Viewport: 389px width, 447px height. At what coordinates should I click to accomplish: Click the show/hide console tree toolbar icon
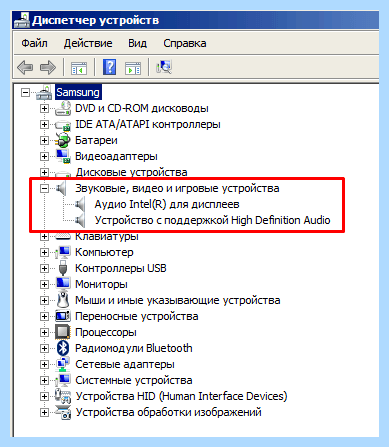point(79,68)
